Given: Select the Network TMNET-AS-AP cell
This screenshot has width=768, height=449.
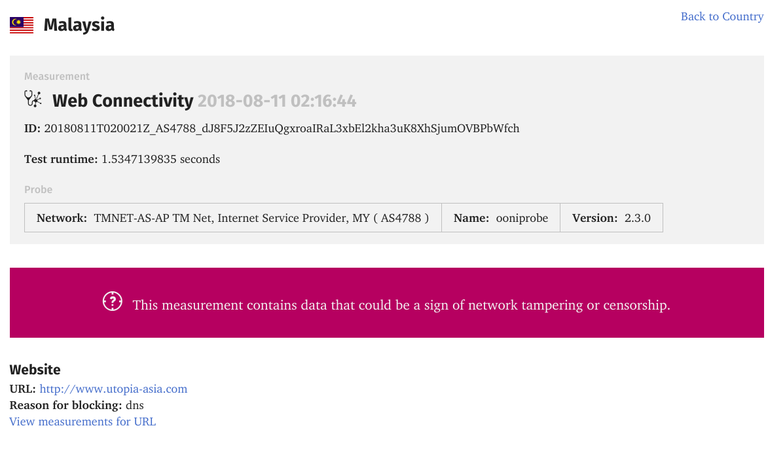Looking at the screenshot, I should point(232,217).
